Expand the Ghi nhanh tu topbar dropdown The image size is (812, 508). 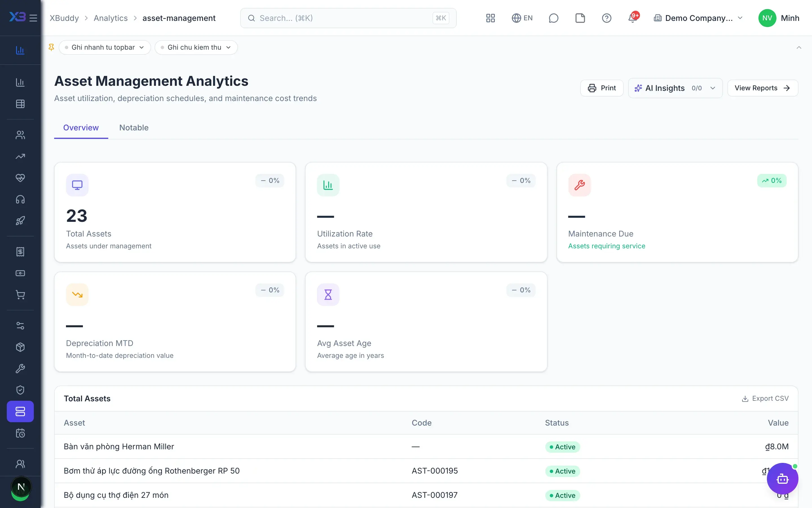[x=105, y=47]
